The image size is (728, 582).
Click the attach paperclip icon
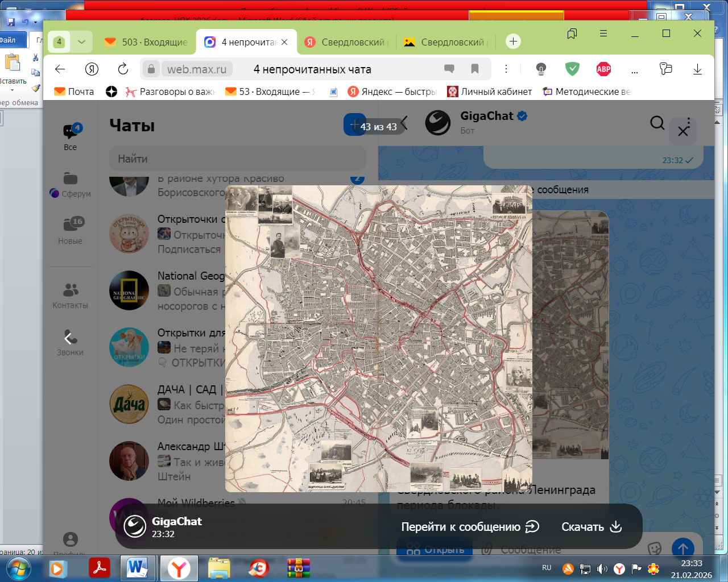[x=487, y=549]
